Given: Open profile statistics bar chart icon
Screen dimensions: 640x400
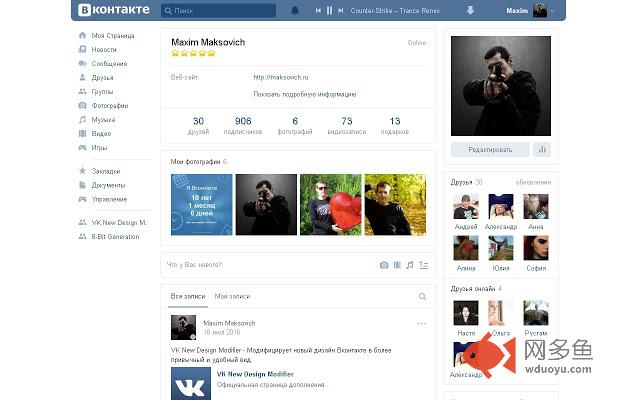Looking at the screenshot, I should pos(542,150).
